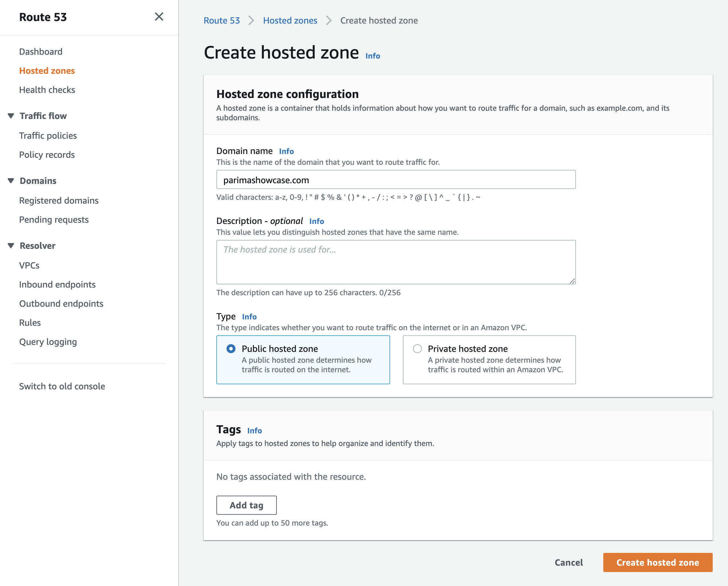Open Info link for Type
Image resolution: width=728 pixels, height=586 pixels.
point(249,317)
